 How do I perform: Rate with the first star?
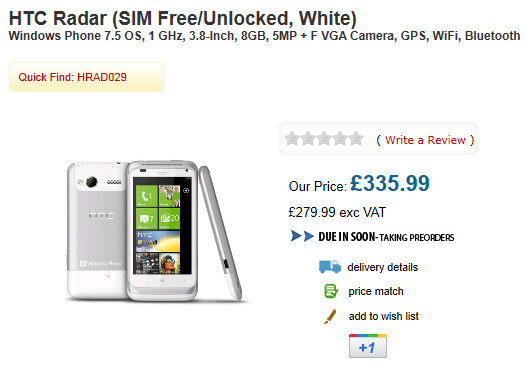click(x=292, y=138)
